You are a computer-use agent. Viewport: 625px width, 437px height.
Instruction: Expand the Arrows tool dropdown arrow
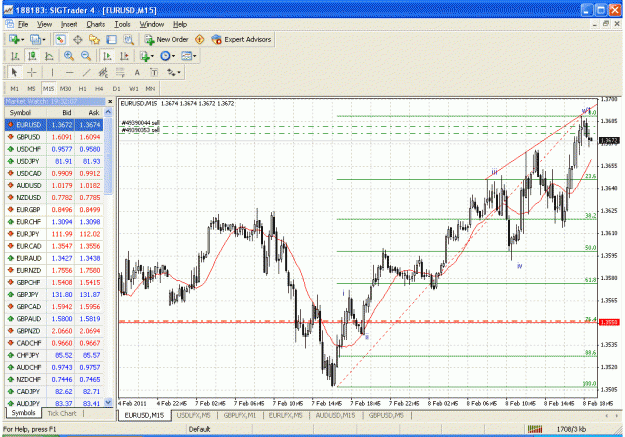(179, 73)
